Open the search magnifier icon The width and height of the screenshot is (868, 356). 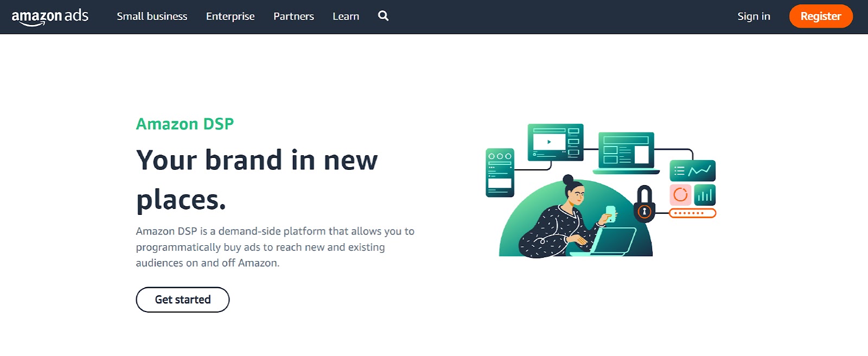[384, 16]
